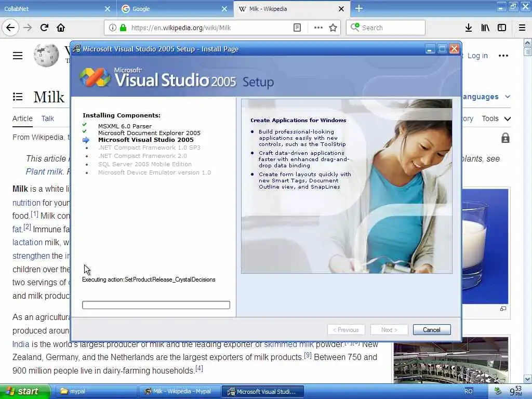Click the Visual Studio setup title icon

click(x=77, y=49)
